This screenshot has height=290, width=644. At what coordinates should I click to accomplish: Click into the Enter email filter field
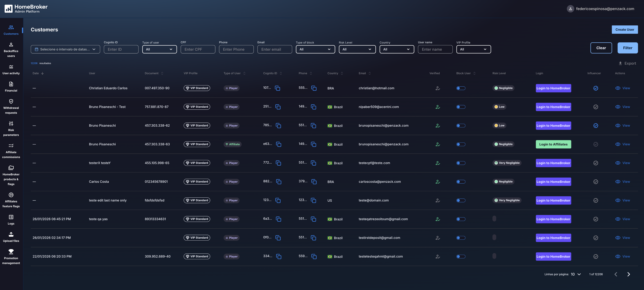[x=275, y=49]
